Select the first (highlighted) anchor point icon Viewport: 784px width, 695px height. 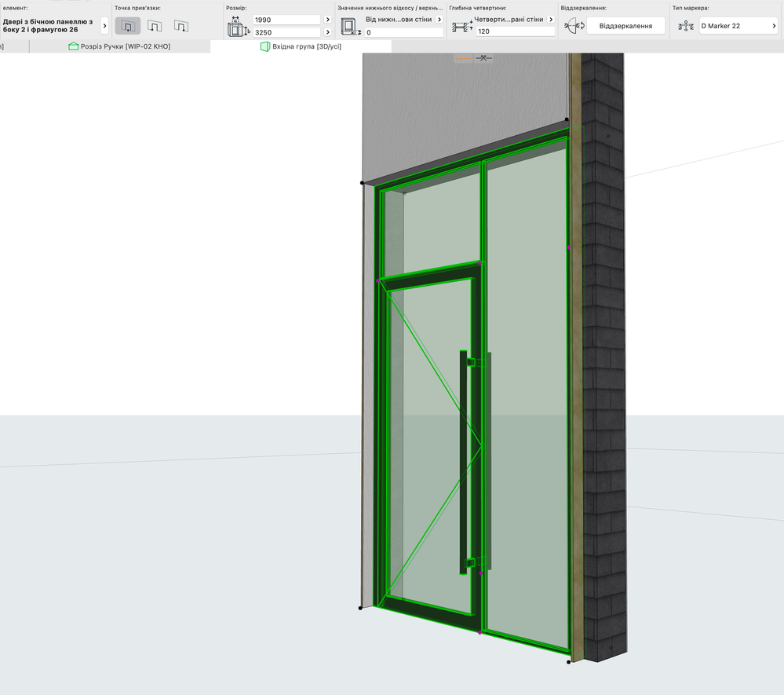(x=127, y=26)
